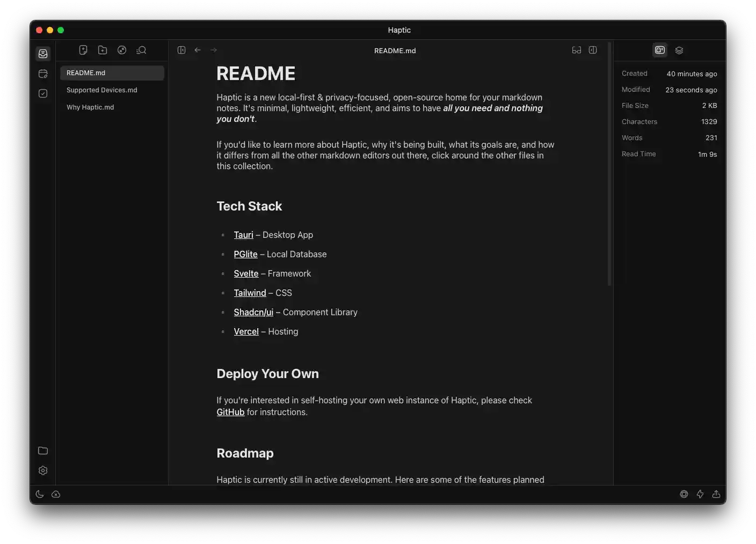Place cursor in the Roadmap heading

click(245, 453)
